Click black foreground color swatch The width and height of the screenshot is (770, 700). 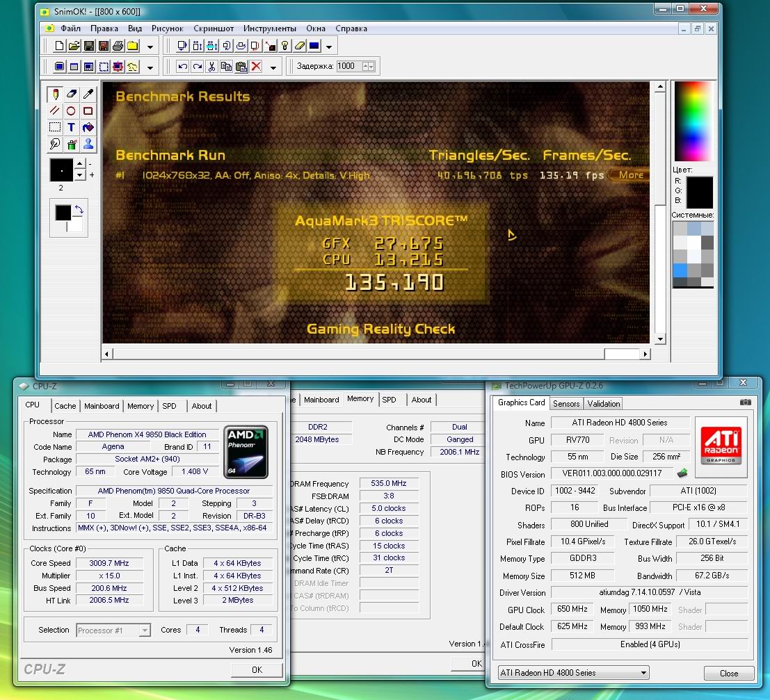pyautogui.click(x=63, y=213)
